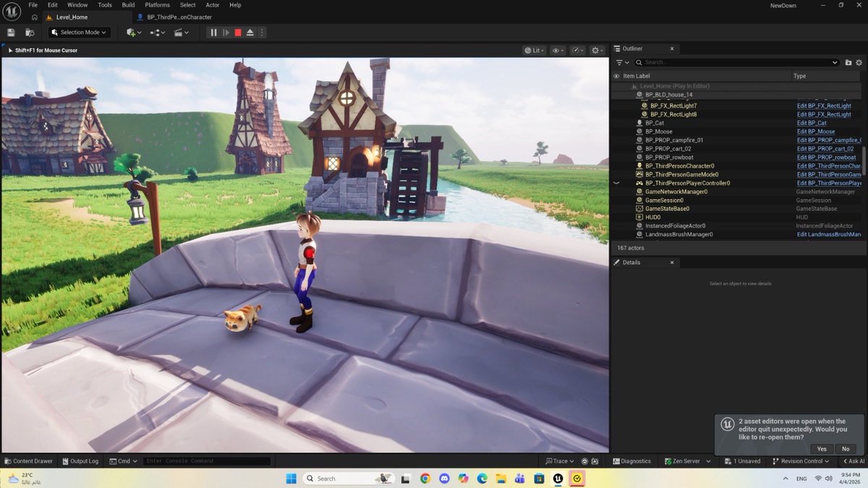Open the Outliner settings gear
The width and height of the screenshot is (868, 488).
click(x=859, y=63)
